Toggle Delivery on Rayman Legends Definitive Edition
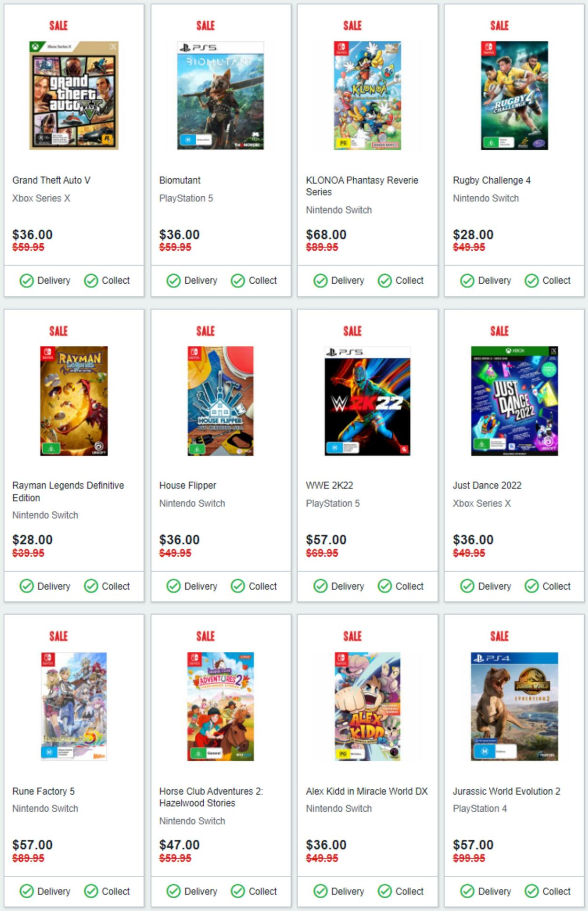This screenshot has width=588, height=911. coord(27,587)
